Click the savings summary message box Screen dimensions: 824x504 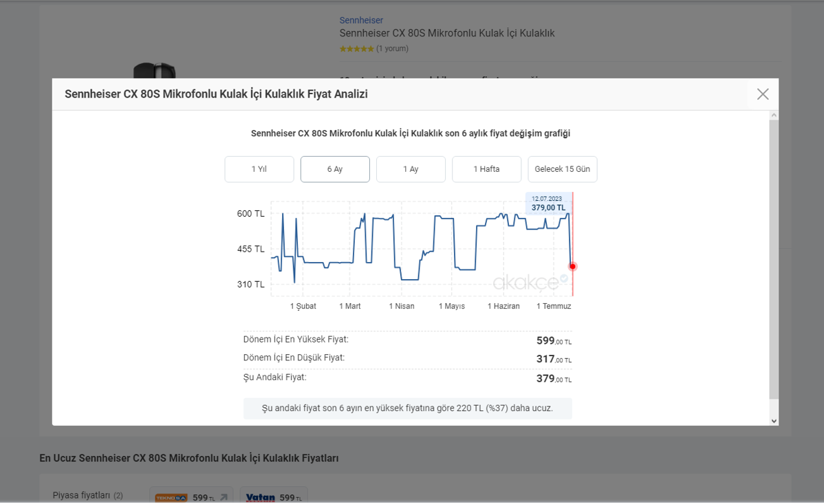tap(407, 408)
